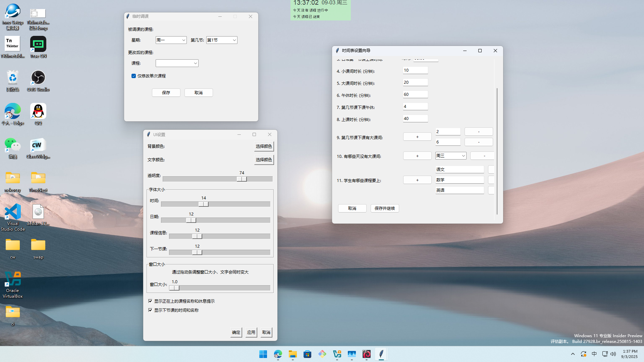The image size is (644, 362).
Task: Click the 小课间时长 input field
Action: point(416,70)
